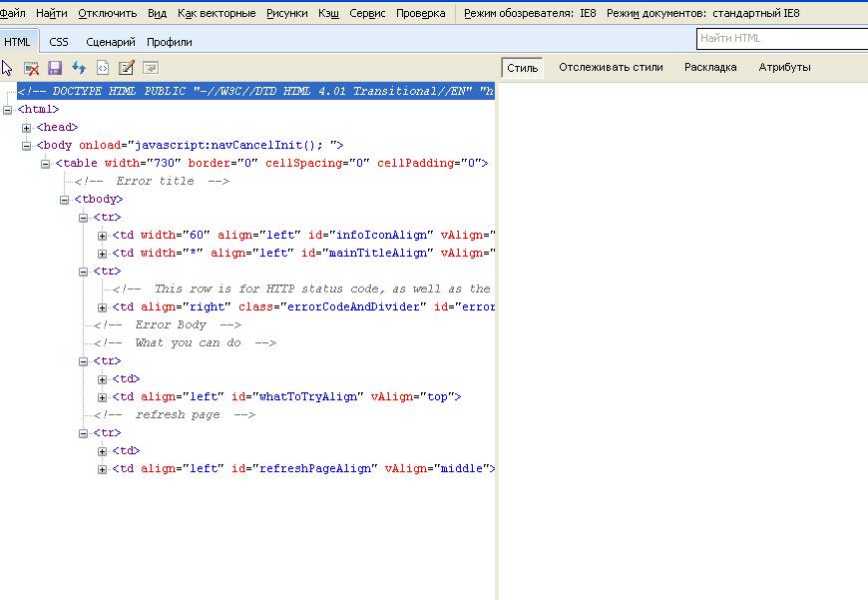Save the HTML using the floppy disk icon
Viewport: 868px width, 600px height.
55,68
